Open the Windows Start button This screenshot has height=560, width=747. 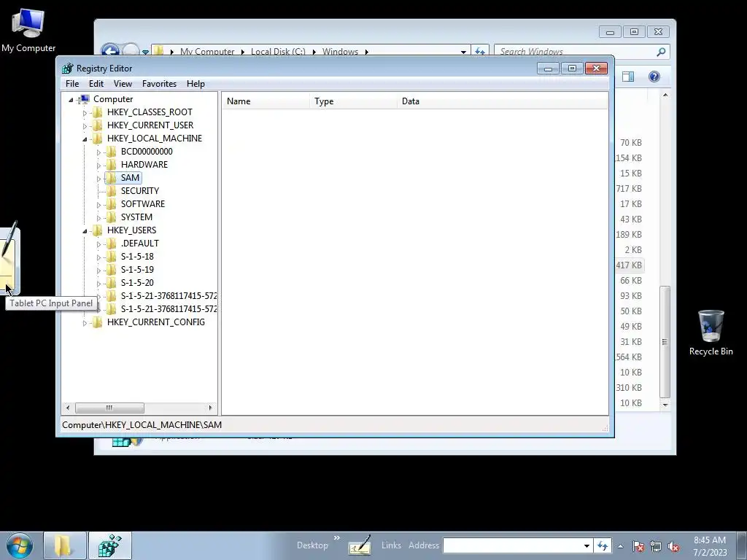click(19, 545)
